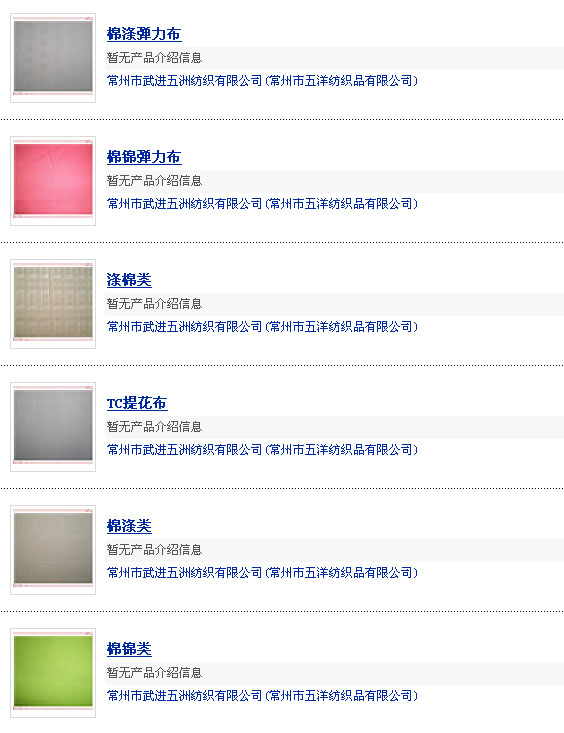The height and width of the screenshot is (733, 564).
Task: View the grey 棉涤弹力布 fabric thumbnail
Action: [53, 58]
